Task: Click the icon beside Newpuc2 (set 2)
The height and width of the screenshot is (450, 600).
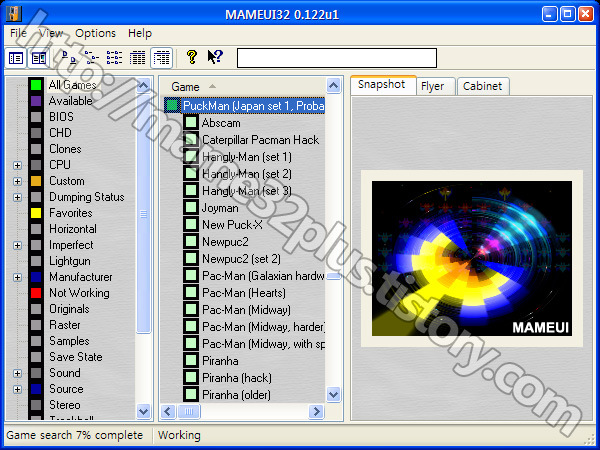Action: pyautogui.click(x=191, y=259)
